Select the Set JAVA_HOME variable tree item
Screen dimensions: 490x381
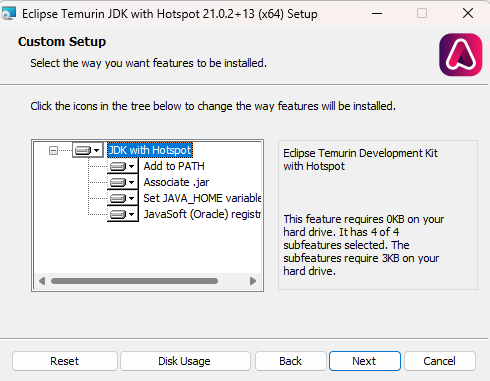coord(202,198)
